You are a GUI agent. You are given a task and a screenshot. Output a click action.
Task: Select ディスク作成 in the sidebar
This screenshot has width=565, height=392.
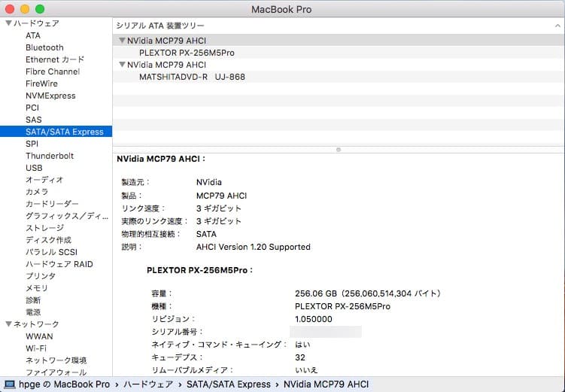pos(48,240)
